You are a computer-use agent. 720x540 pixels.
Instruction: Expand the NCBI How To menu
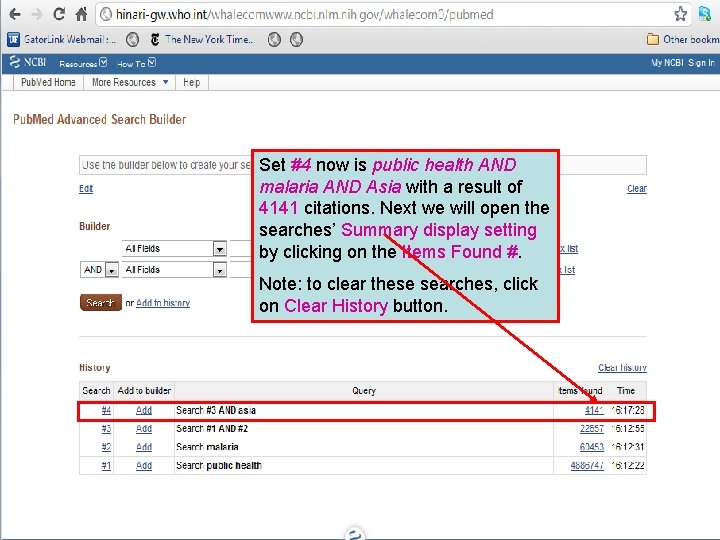tap(136, 63)
